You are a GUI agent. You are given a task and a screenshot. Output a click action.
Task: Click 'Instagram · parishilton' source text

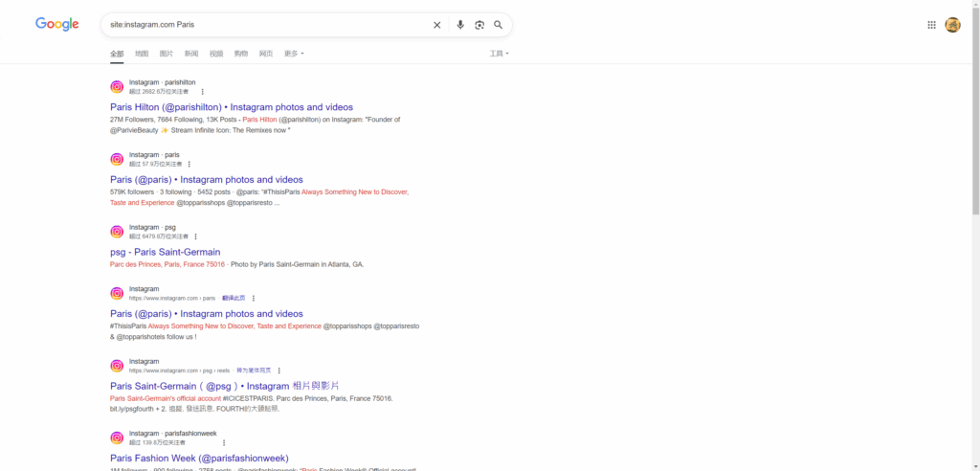click(x=162, y=82)
